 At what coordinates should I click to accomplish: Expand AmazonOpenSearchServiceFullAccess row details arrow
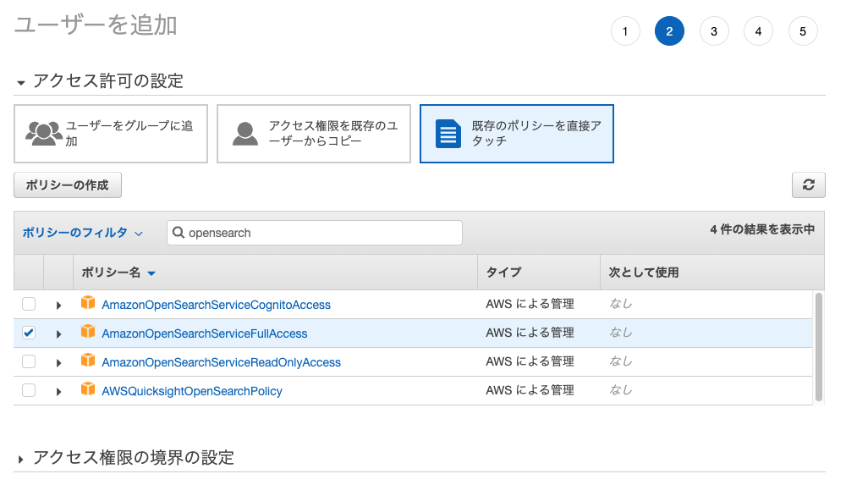[x=58, y=333]
